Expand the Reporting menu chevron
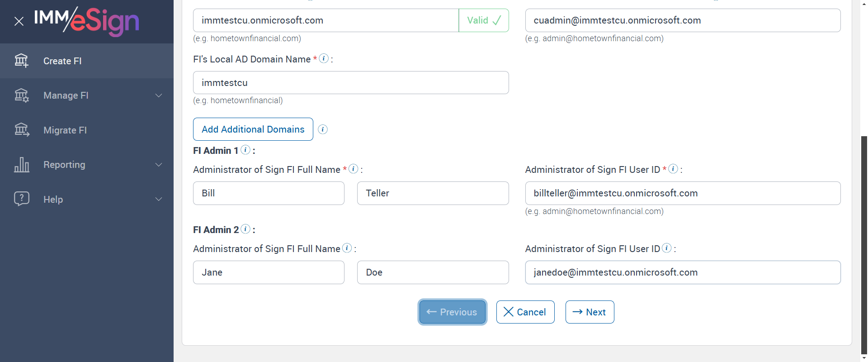 pos(159,165)
